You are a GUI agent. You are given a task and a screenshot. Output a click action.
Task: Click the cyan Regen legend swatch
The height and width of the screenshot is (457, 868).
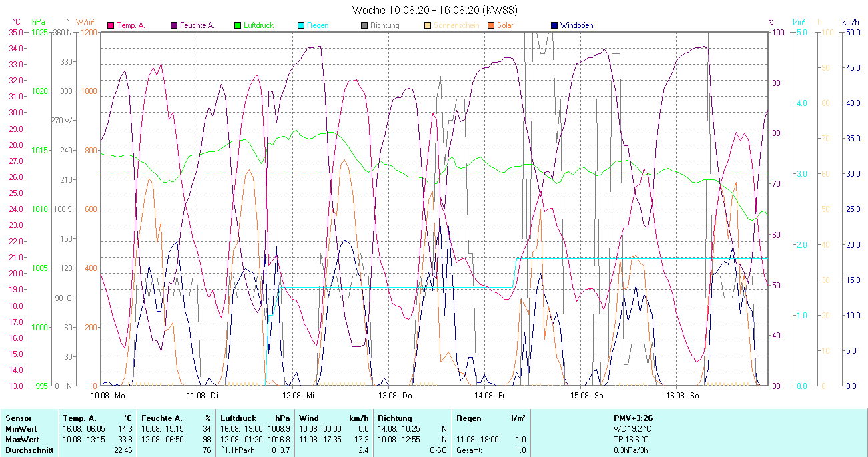pyautogui.click(x=301, y=25)
